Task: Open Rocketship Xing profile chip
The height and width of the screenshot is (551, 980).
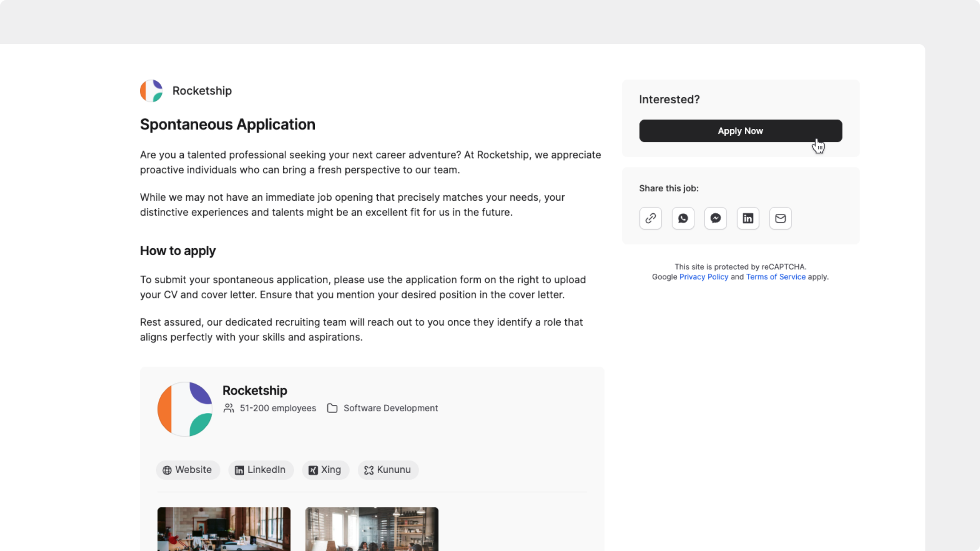Action: tap(325, 470)
